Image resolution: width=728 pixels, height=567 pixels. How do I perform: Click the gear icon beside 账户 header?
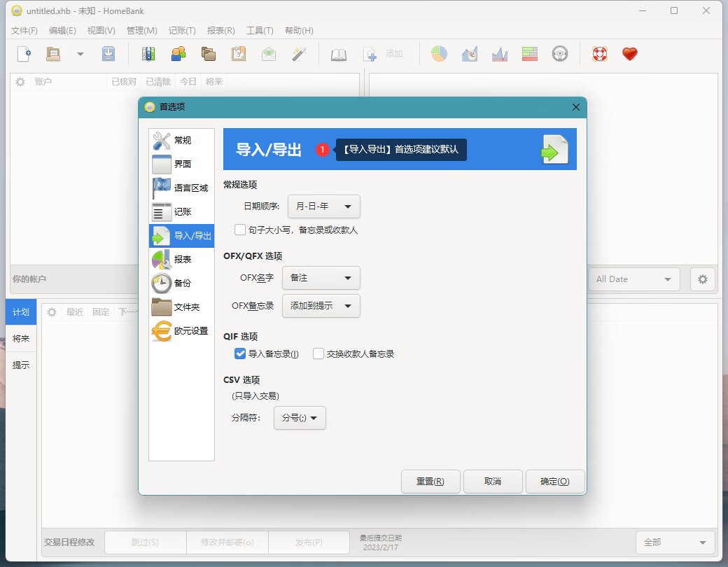point(20,82)
